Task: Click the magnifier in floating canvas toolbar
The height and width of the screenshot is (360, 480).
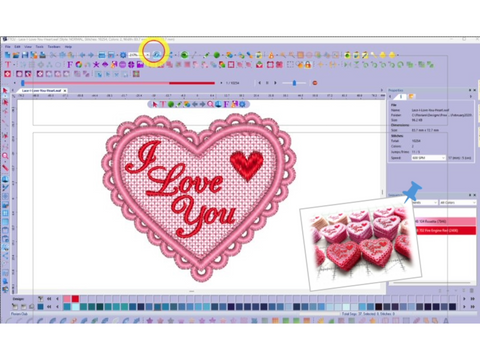Action: tap(210, 104)
